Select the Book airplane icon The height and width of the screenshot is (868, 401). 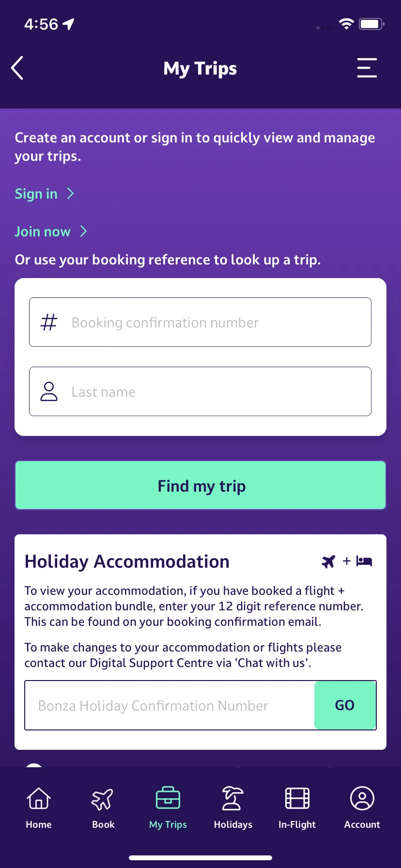103,799
